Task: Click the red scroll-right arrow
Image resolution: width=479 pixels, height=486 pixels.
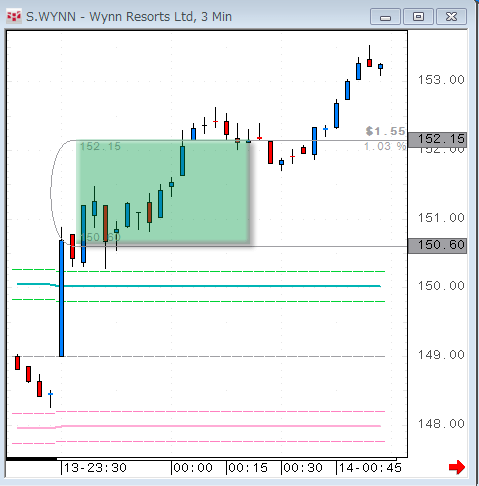Action: coord(457,467)
